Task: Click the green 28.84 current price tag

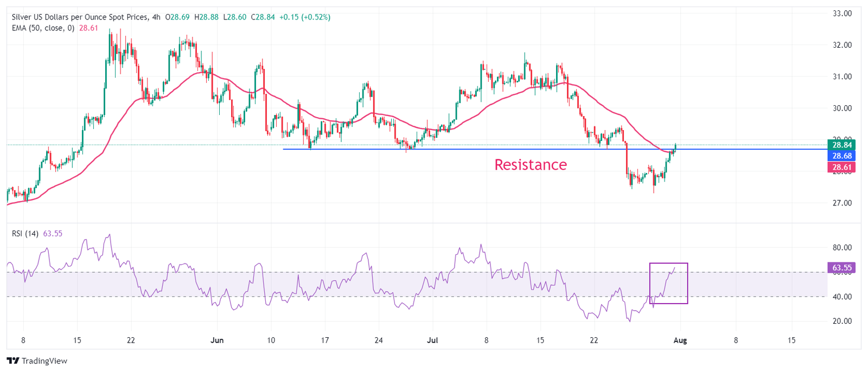Action: click(841, 145)
